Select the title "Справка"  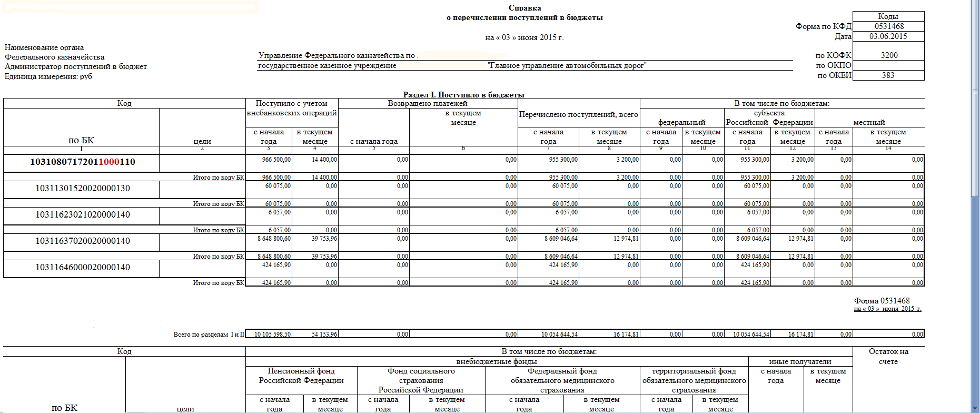pyautogui.click(x=525, y=8)
